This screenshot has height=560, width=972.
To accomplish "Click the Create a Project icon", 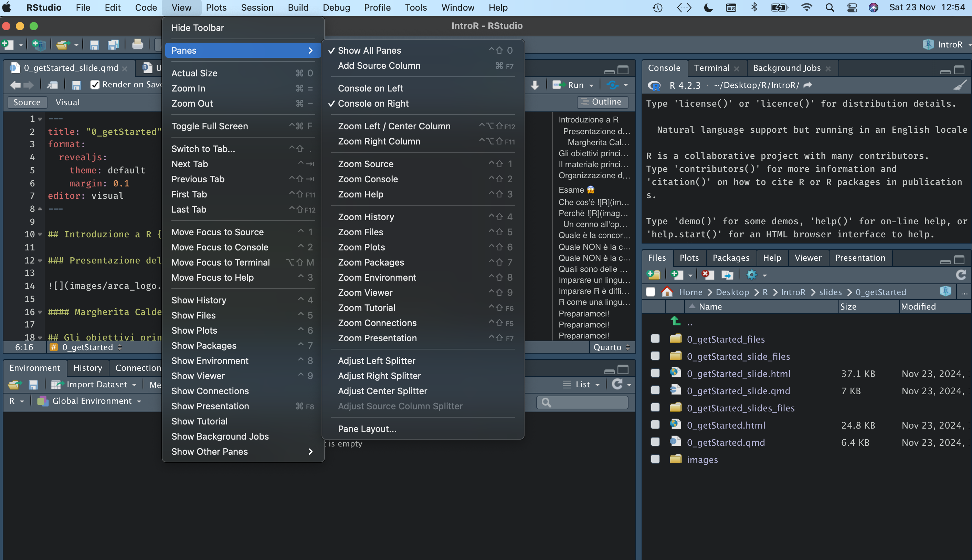I will [39, 45].
